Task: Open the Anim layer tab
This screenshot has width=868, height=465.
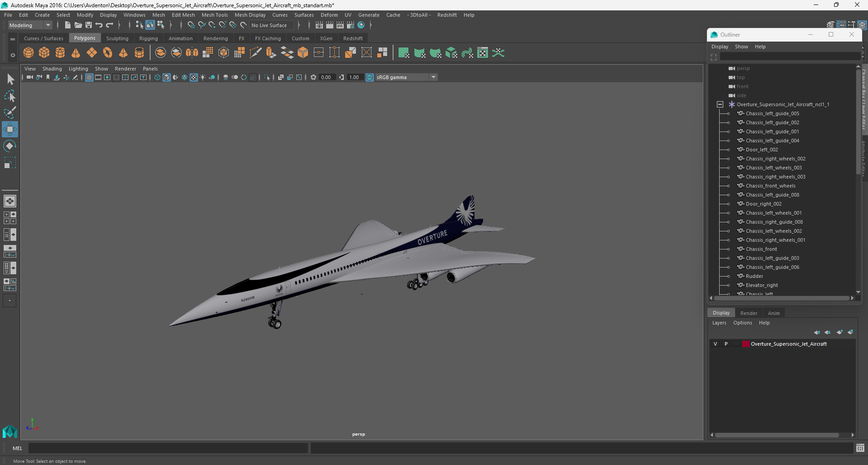Action: click(773, 313)
